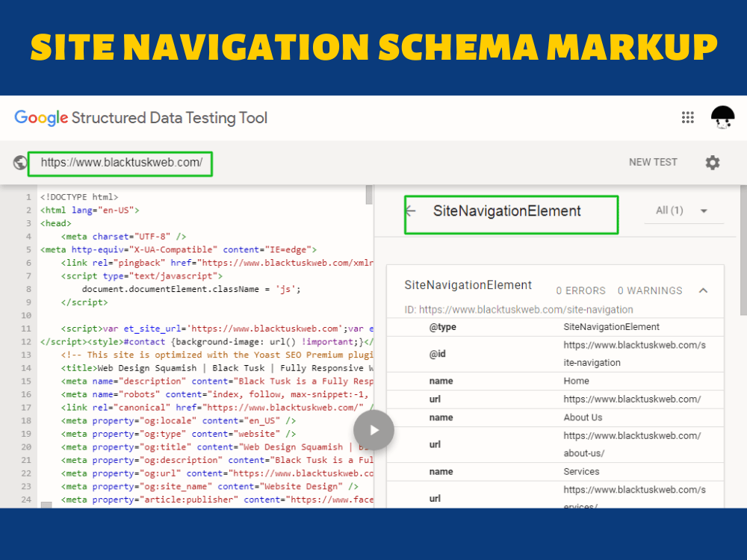Click the document.documentElement.className line
747x560 pixels.
191,289
